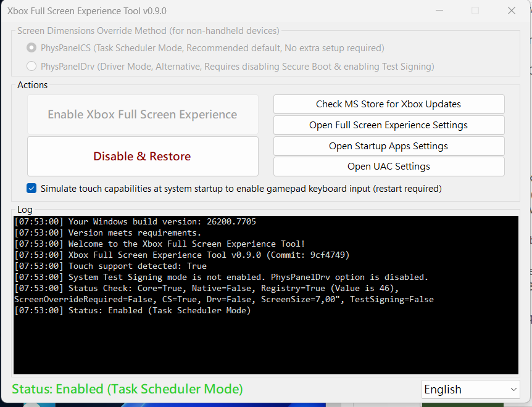Open UAC Settings

pos(389,166)
